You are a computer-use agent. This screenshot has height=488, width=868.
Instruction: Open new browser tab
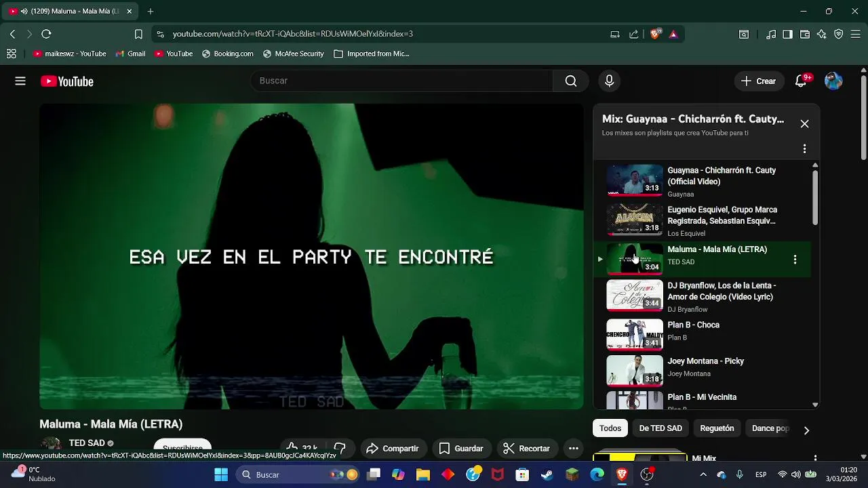[151, 11]
